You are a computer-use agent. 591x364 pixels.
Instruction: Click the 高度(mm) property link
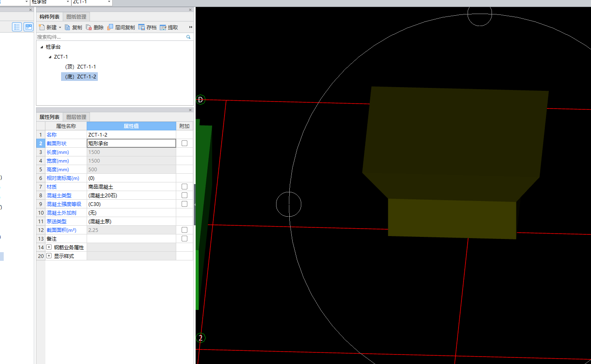tap(58, 170)
